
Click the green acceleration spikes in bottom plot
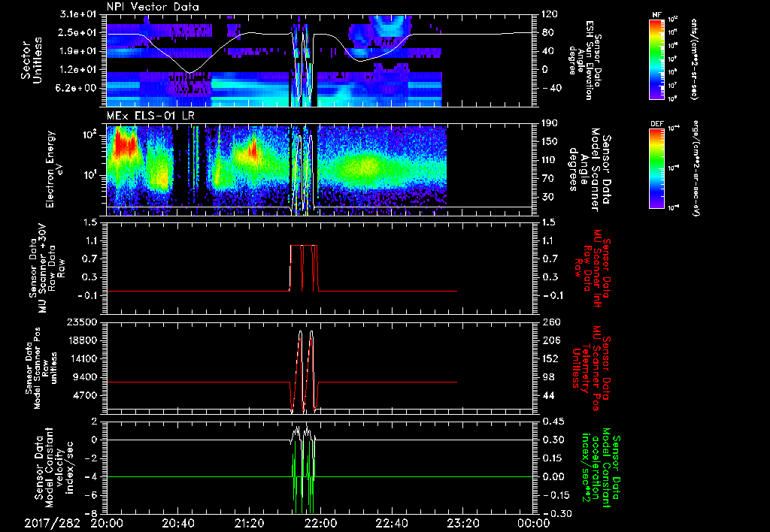click(304, 479)
